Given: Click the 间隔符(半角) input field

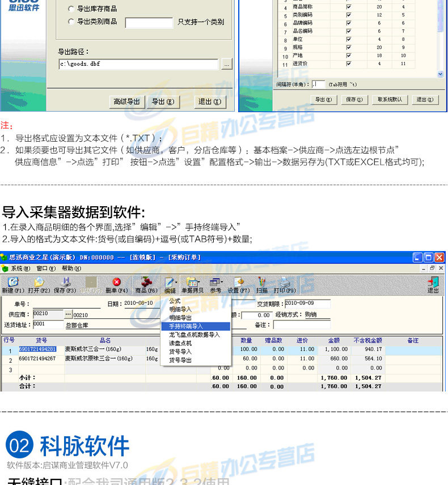Looking at the screenshot, I should pyautogui.click(x=318, y=84).
